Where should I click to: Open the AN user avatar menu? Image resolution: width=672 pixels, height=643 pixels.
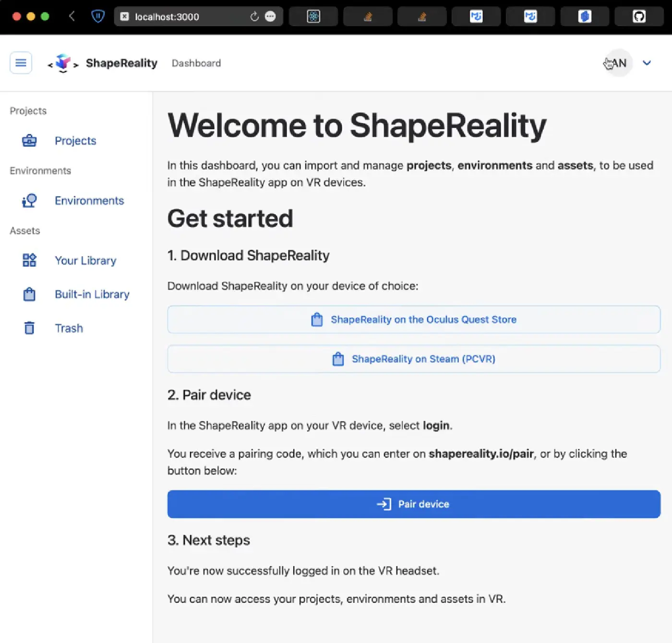tap(618, 63)
